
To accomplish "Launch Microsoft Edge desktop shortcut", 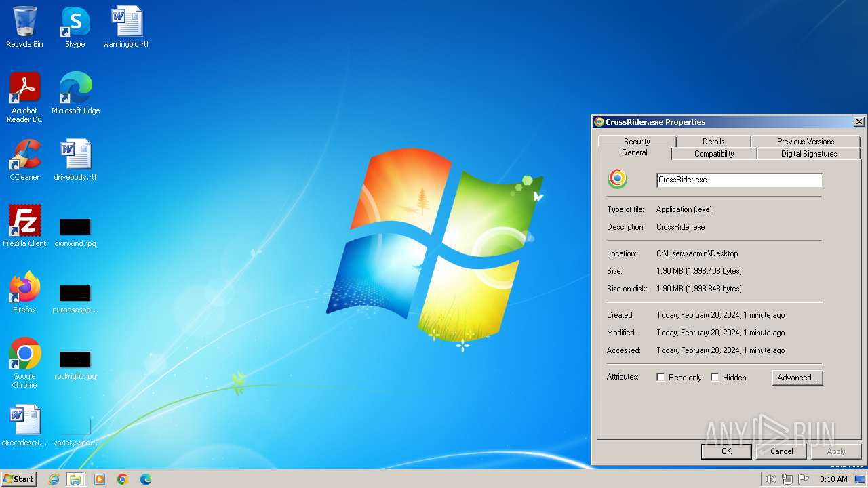I will click(75, 94).
